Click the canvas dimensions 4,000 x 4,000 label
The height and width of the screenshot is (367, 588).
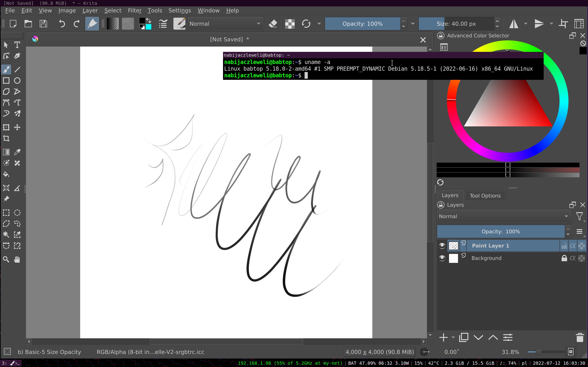379,352
